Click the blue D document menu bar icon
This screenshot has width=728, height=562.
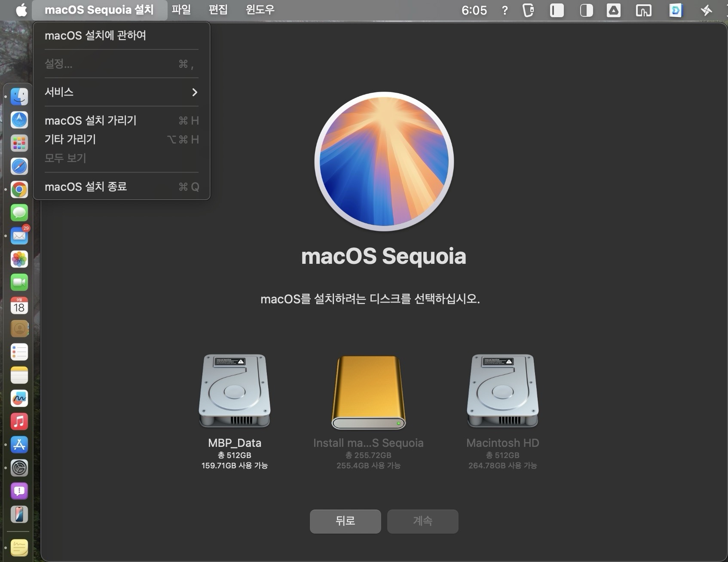(676, 10)
